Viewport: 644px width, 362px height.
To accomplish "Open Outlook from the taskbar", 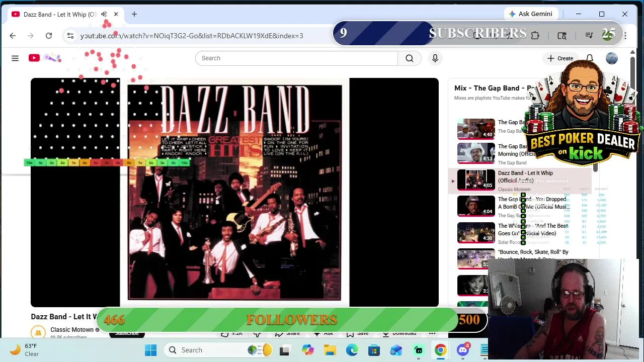I will pos(396,350).
